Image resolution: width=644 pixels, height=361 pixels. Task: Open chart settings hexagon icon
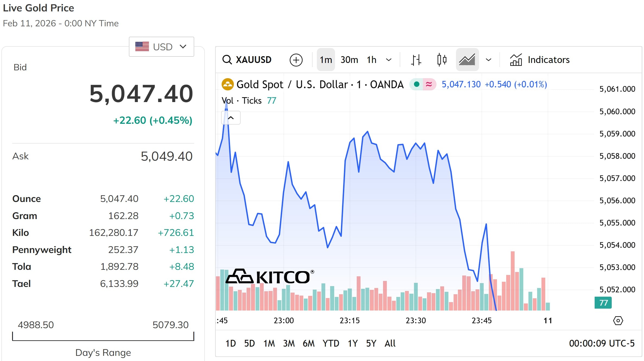point(618,321)
